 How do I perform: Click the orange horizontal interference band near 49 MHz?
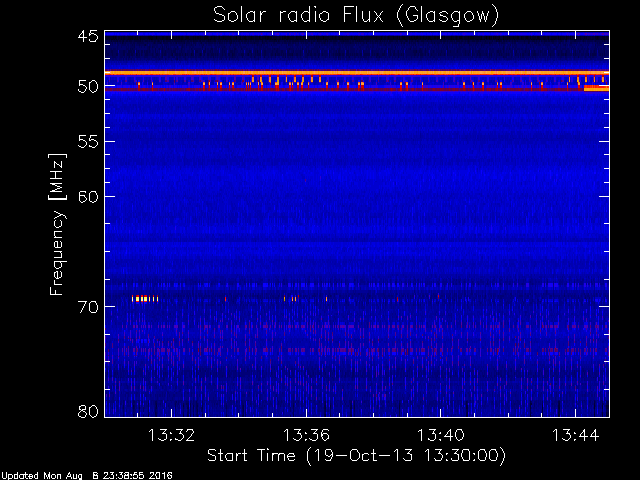coord(357,73)
